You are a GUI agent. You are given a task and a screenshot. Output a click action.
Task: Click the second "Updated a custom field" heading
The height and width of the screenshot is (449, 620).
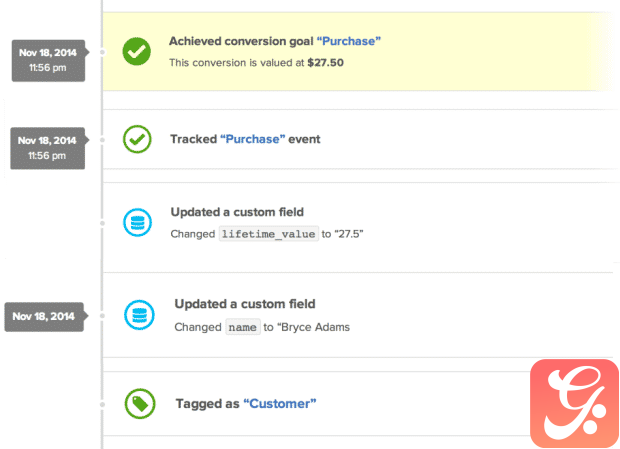point(245,304)
